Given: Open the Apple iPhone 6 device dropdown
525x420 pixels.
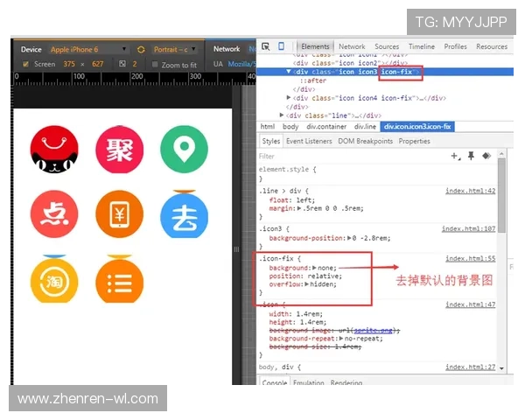Looking at the screenshot, I should point(87,50).
